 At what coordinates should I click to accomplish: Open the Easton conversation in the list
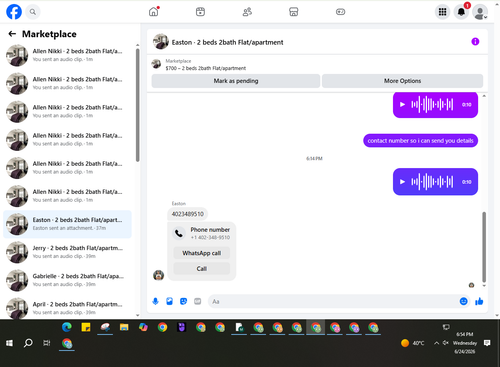tap(67, 224)
